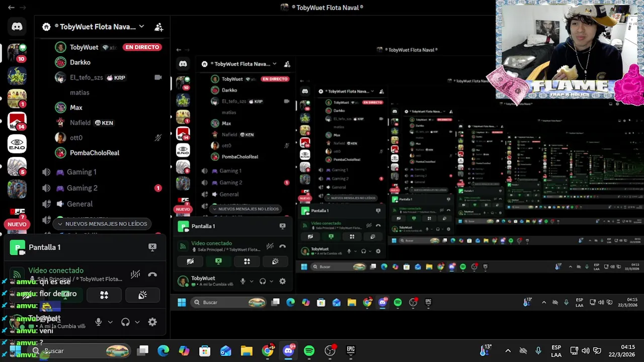Image resolution: width=644 pixels, height=362 pixels.
Task: Click speaker icon of Gaming 1 channel
Action: click(46, 172)
